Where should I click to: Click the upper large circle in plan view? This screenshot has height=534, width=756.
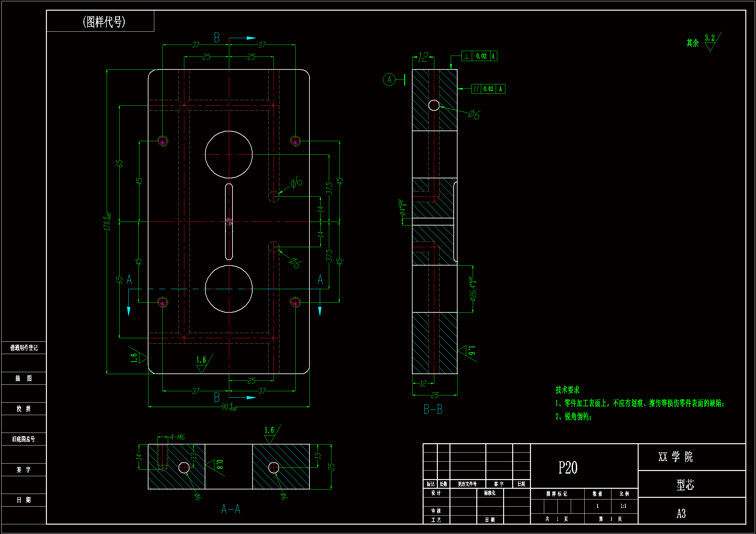229,155
